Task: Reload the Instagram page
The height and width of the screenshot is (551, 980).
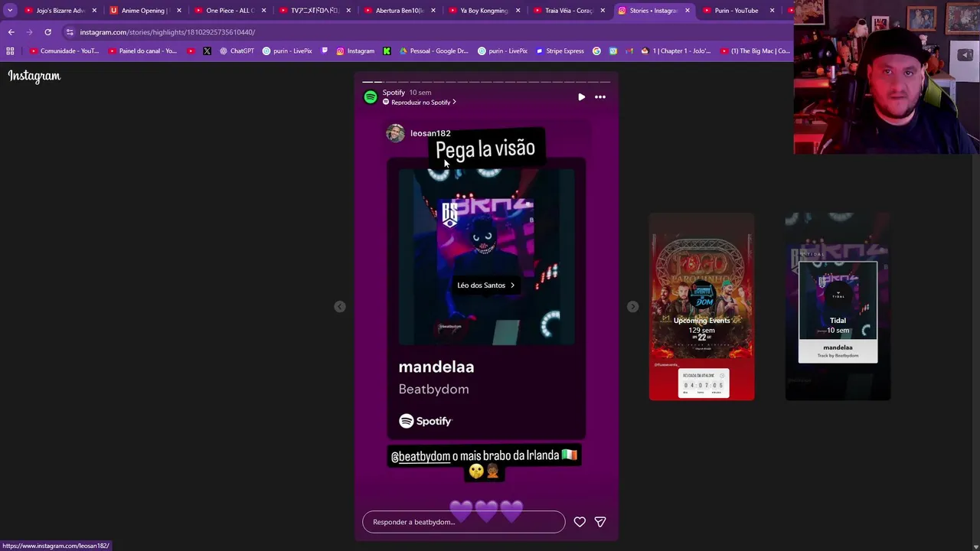Action: point(47,32)
